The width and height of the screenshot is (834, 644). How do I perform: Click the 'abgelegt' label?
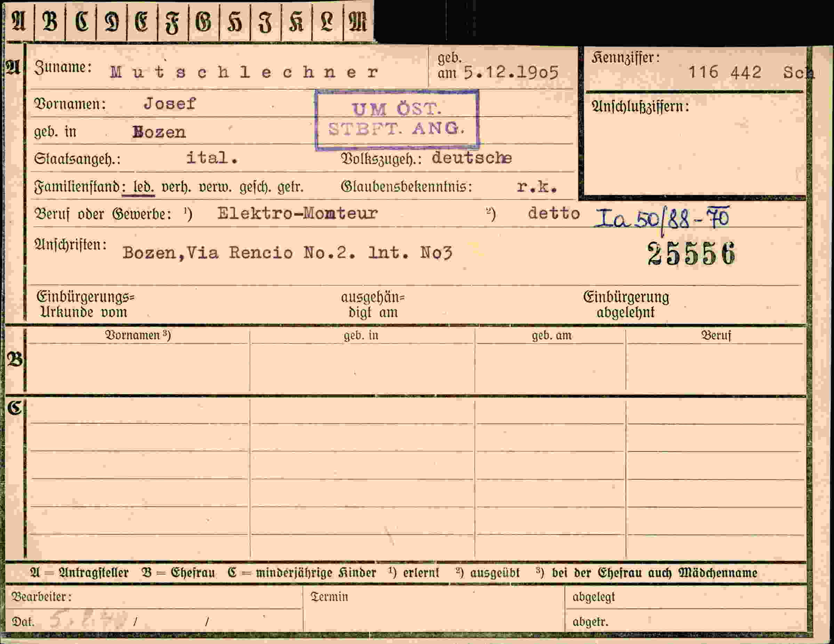pyautogui.click(x=593, y=597)
